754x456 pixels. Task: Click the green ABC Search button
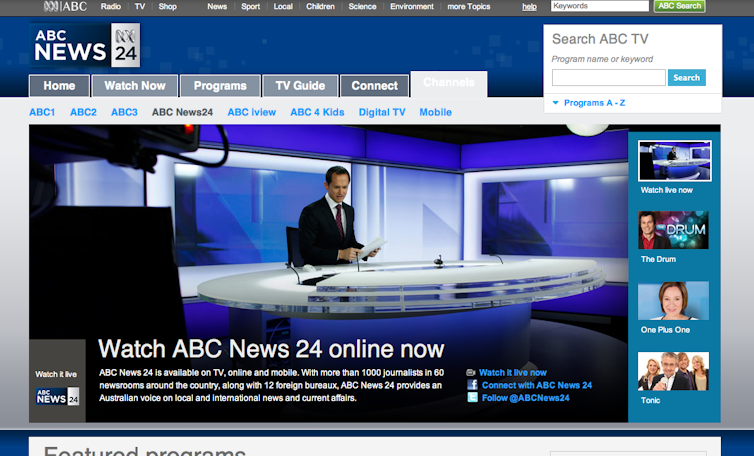point(679,6)
